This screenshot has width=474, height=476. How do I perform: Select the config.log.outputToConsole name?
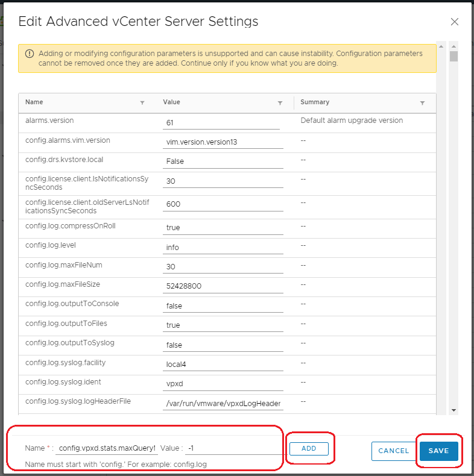[x=72, y=304]
